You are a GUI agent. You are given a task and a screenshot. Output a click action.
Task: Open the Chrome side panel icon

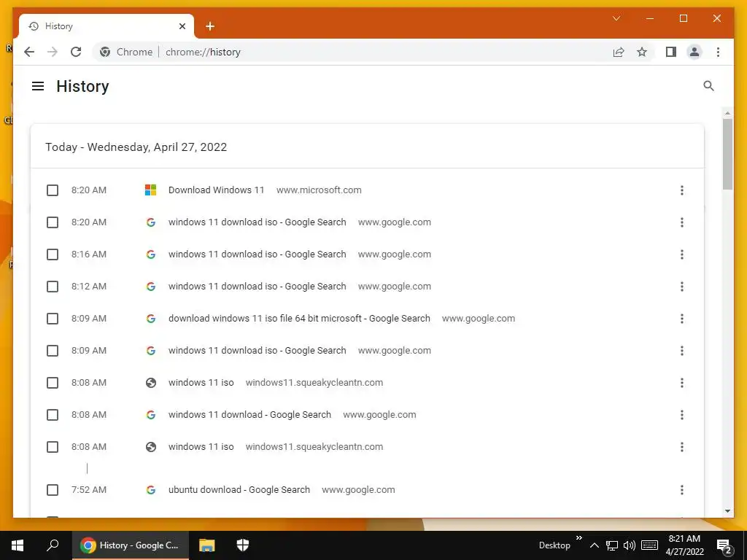tap(671, 52)
